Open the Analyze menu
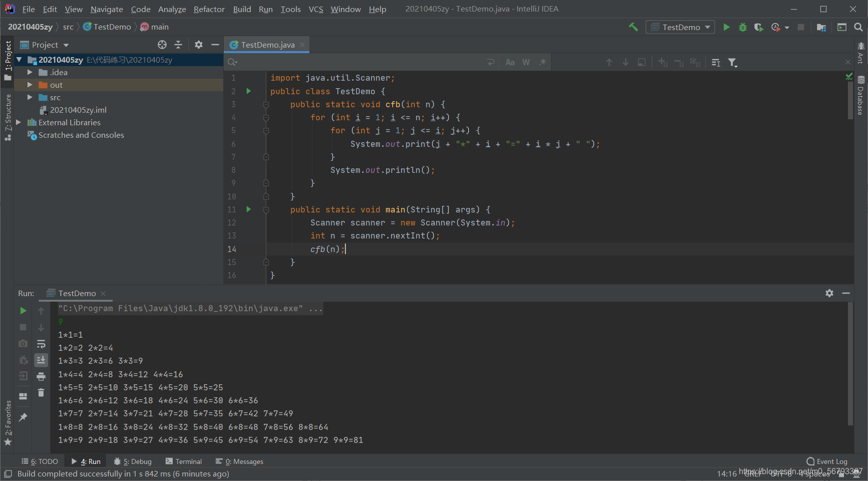Image resolution: width=868 pixels, height=481 pixels. click(172, 9)
